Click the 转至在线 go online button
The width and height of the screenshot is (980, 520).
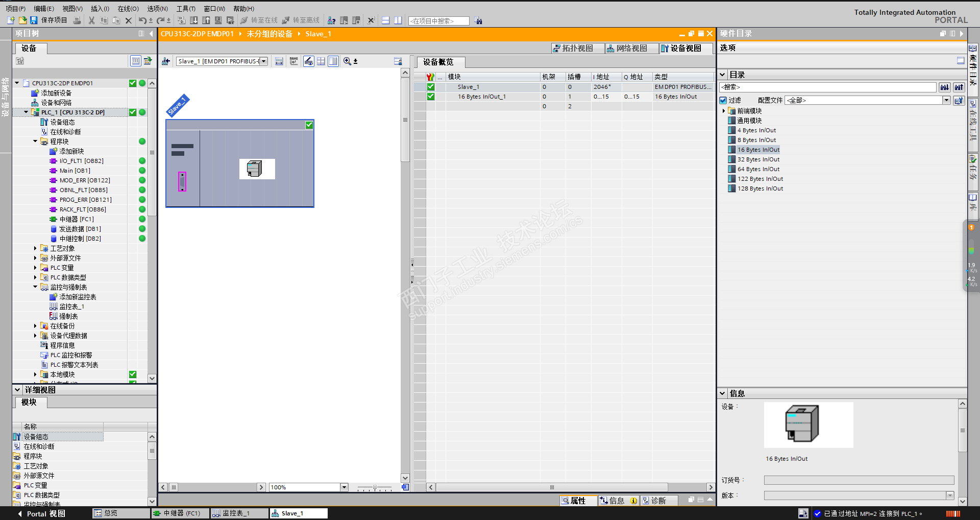(x=259, y=20)
